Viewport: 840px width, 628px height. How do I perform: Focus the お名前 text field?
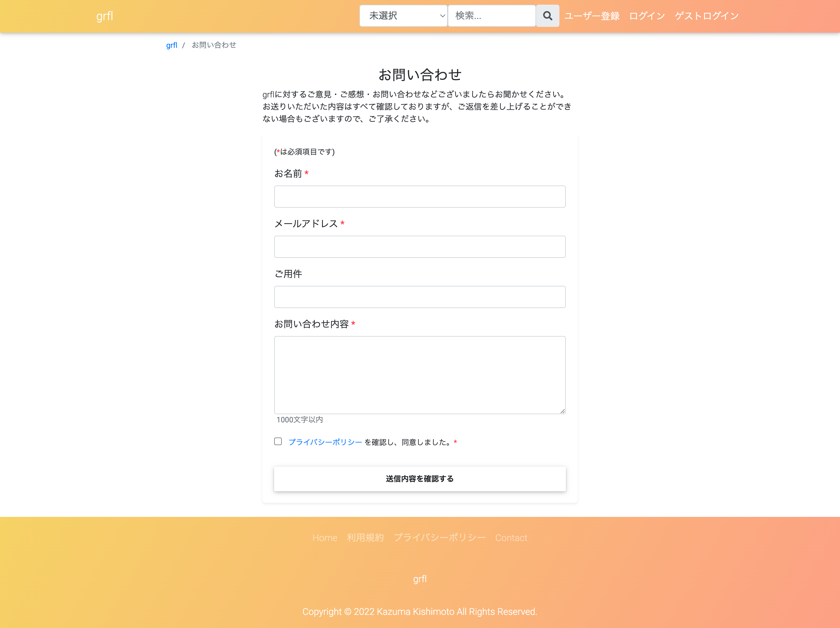pos(420,197)
